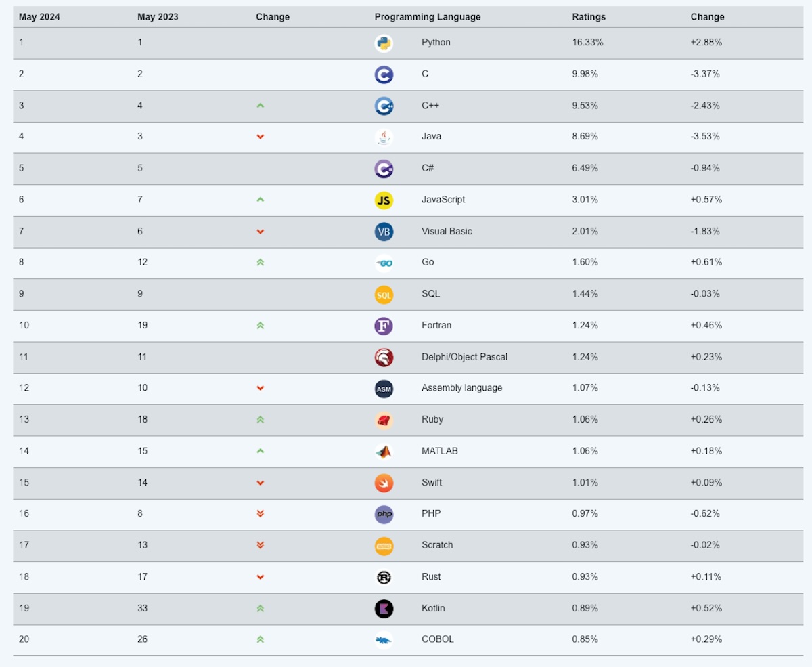812x667 pixels.
Task: Click the Swift orange bird icon
Action: coord(384,483)
